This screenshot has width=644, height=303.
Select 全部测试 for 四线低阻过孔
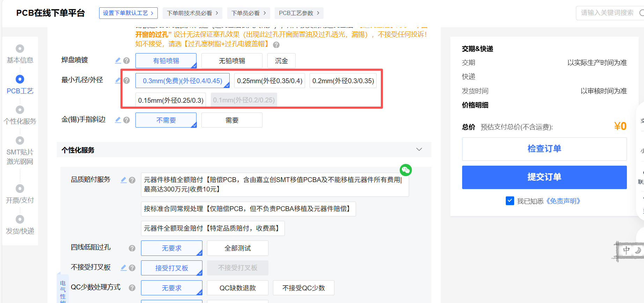point(237,248)
